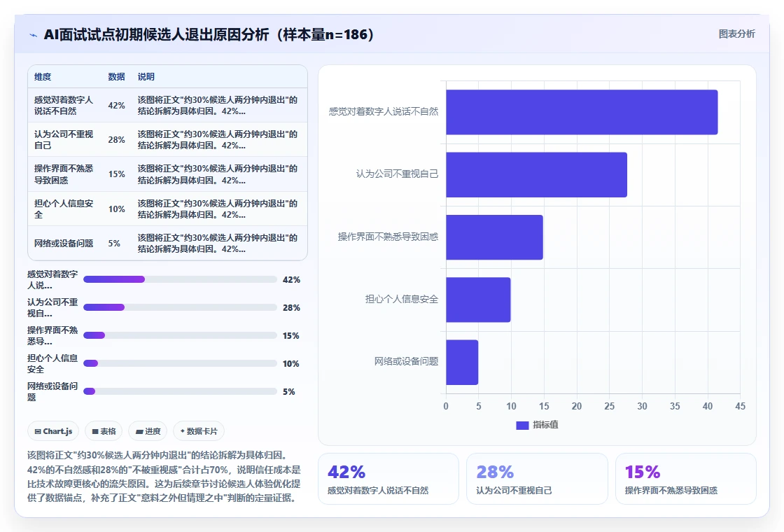
Task: Click the lightning icon beside the title
Action: 34,35
